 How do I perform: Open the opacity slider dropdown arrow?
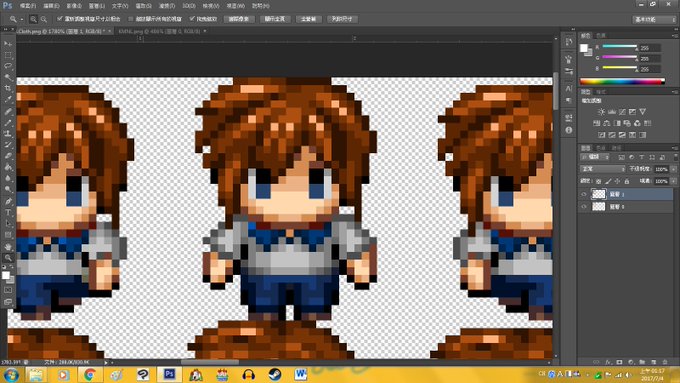(673, 169)
